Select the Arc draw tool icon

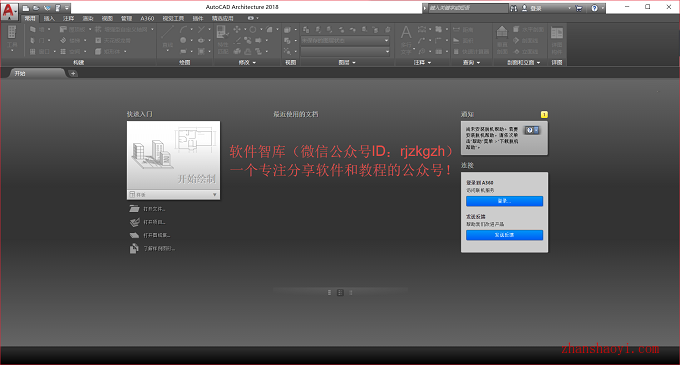point(183,29)
